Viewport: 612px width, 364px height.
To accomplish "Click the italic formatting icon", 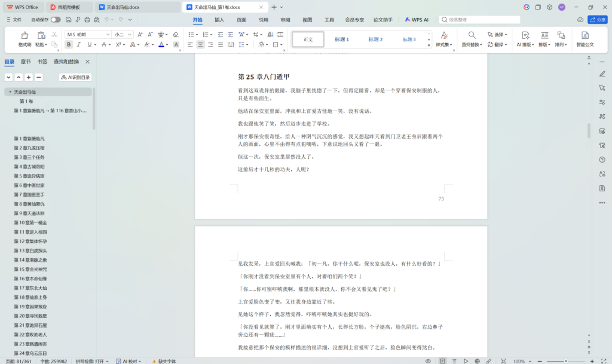I will point(79,45).
